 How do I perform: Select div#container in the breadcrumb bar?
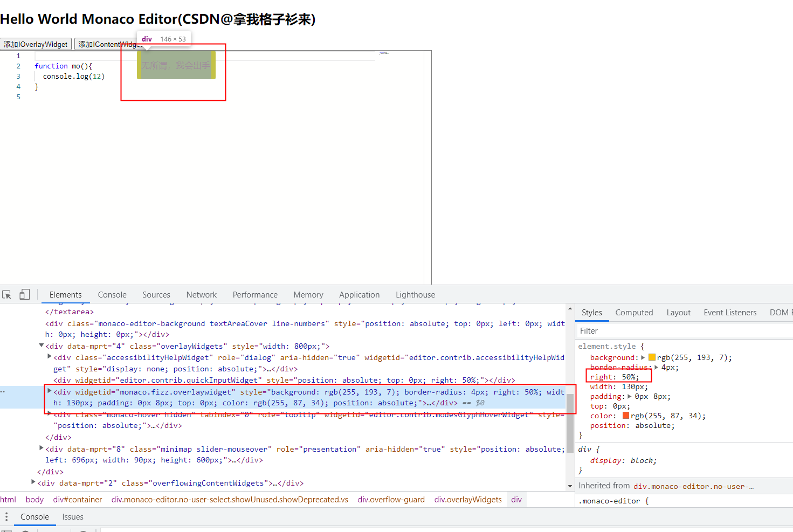pos(78,500)
